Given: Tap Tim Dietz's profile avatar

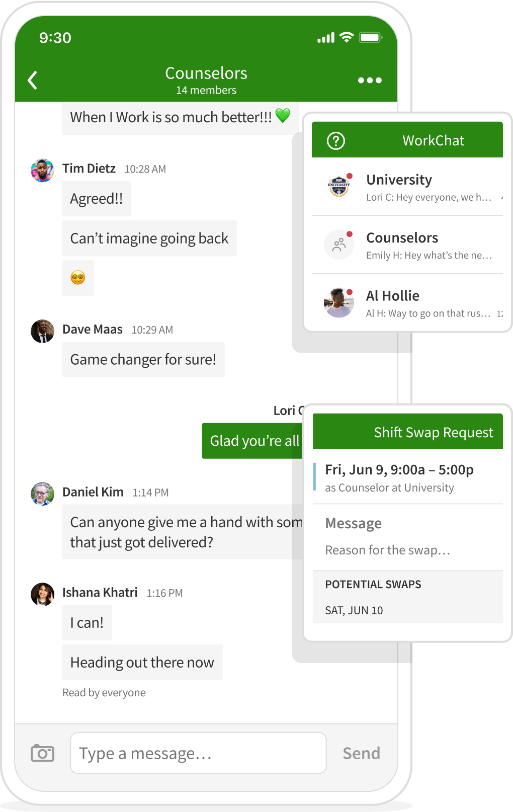Looking at the screenshot, I should pos(42,171).
